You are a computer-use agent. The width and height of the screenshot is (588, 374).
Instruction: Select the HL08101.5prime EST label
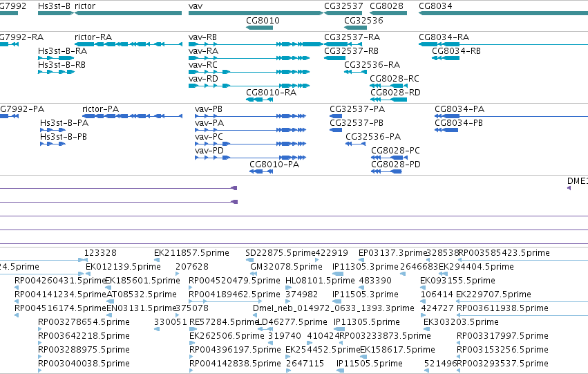coord(320,281)
